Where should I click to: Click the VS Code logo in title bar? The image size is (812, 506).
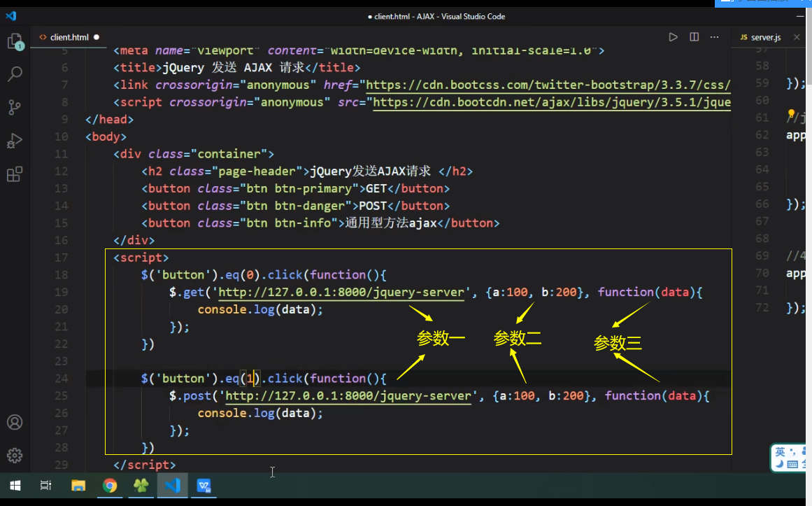11,16
